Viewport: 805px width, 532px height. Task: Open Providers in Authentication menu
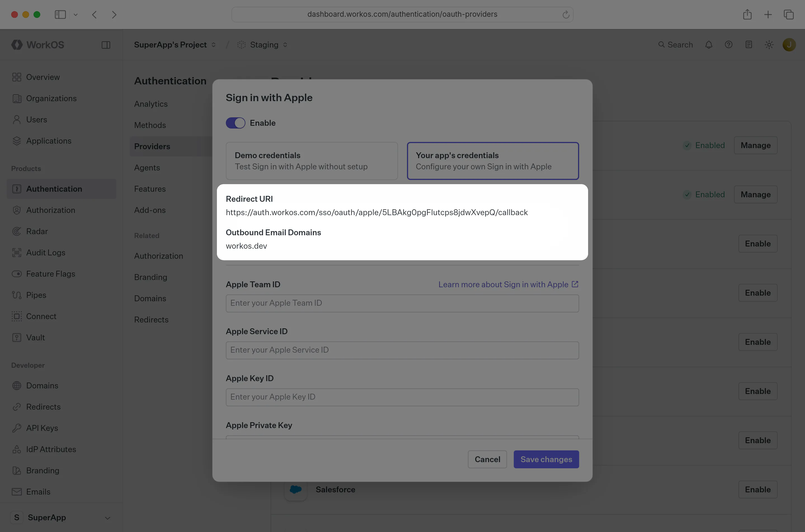pos(152,146)
